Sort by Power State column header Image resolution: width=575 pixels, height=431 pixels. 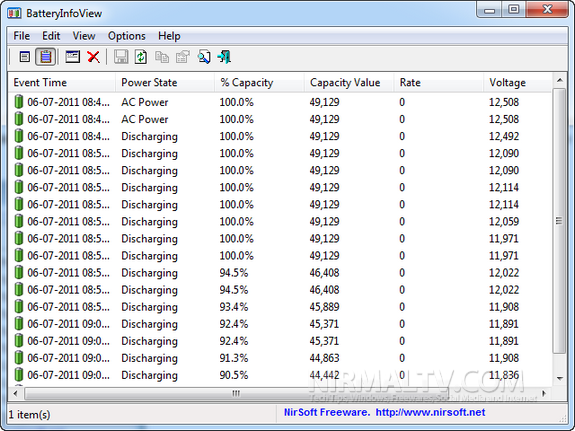click(165, 83)
